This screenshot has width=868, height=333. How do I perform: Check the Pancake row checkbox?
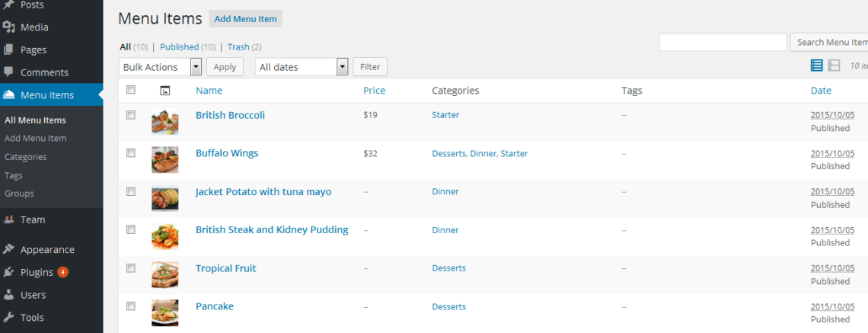[131, 306]
